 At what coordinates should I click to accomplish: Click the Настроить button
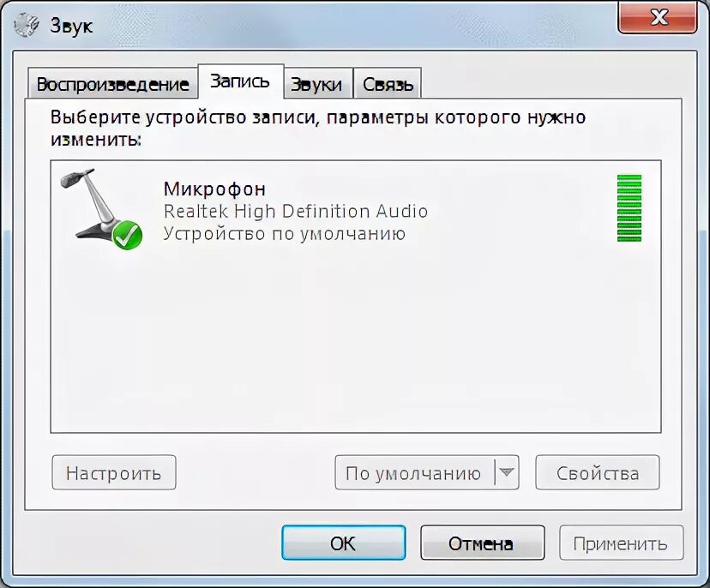click(114, 472)
